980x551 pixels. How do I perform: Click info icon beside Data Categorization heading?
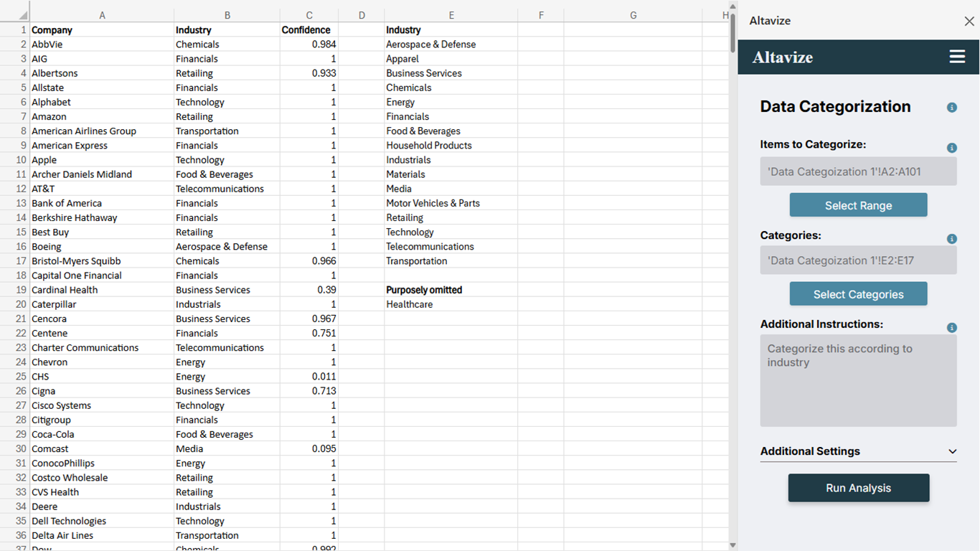[x=952, y=108]
